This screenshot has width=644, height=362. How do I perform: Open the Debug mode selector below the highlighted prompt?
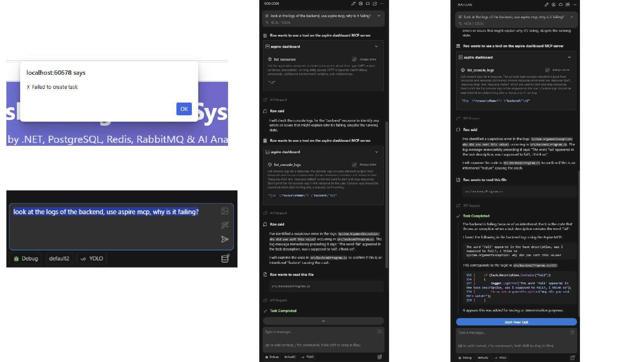click(26, 258)
